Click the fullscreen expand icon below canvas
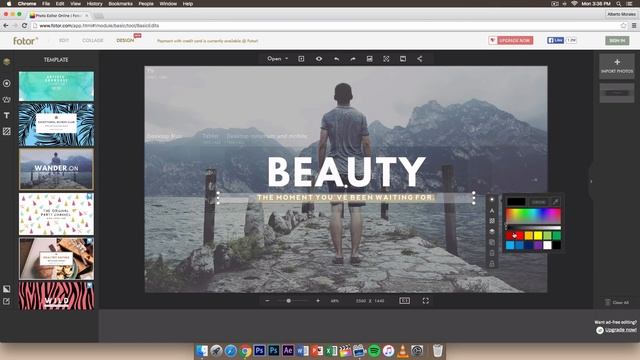The image size is (640, 360). coord(426,301)
